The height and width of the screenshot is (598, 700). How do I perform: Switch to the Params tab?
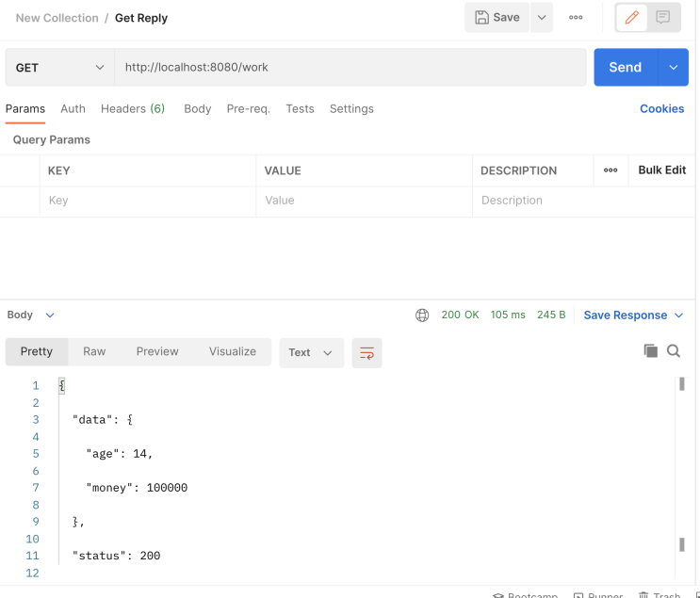pyautogui.click(x=25, y=109)
